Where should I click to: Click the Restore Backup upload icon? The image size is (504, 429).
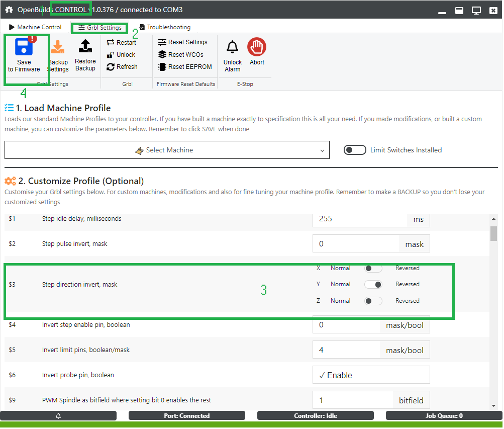coord(85,46)
